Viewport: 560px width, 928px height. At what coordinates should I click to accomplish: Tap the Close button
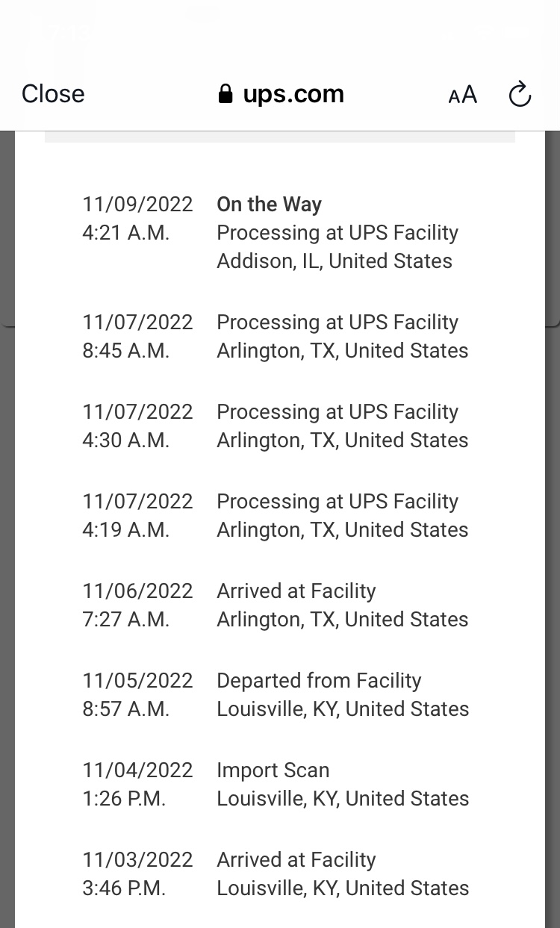53,94
